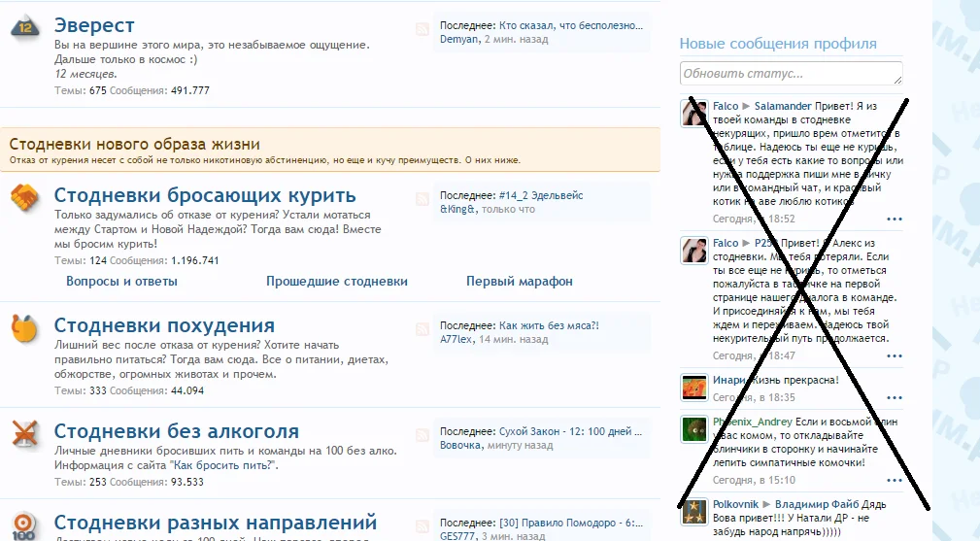Open latest thread [30] Правило Помодоро
This screenshot has width=980, height=541.
coord(571,523)
